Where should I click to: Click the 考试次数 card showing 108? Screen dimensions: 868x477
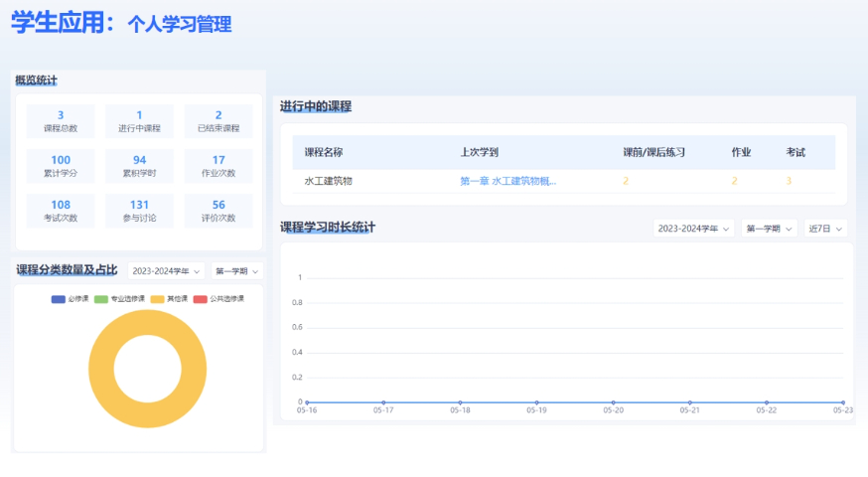(x=61, y=211)
